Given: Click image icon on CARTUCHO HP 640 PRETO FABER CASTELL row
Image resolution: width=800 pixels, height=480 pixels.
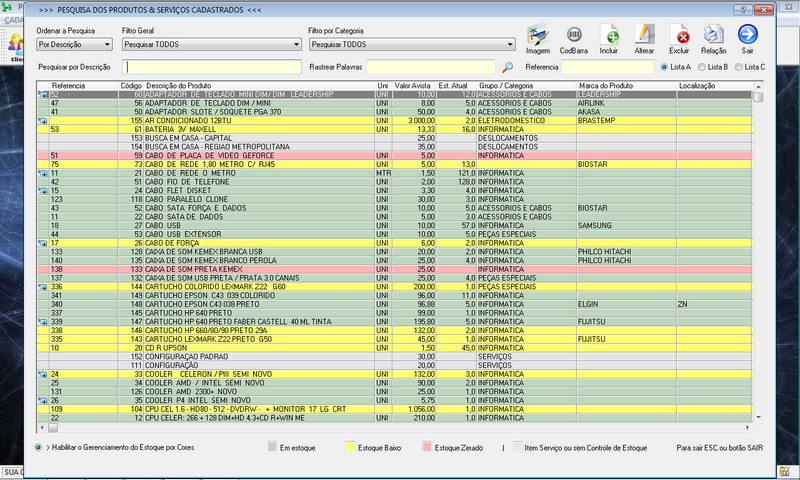Looking at the screenshot, I should [42, 322].
